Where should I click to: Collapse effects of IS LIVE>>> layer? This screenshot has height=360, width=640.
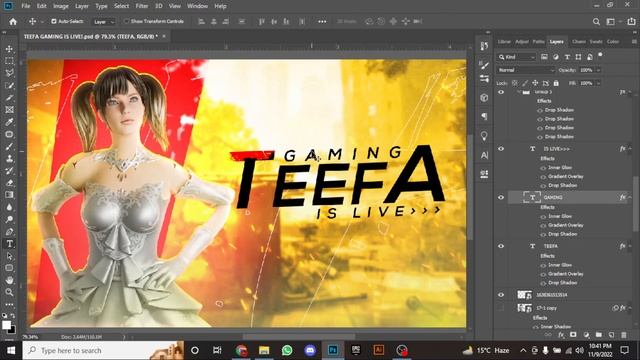(630, 149)
